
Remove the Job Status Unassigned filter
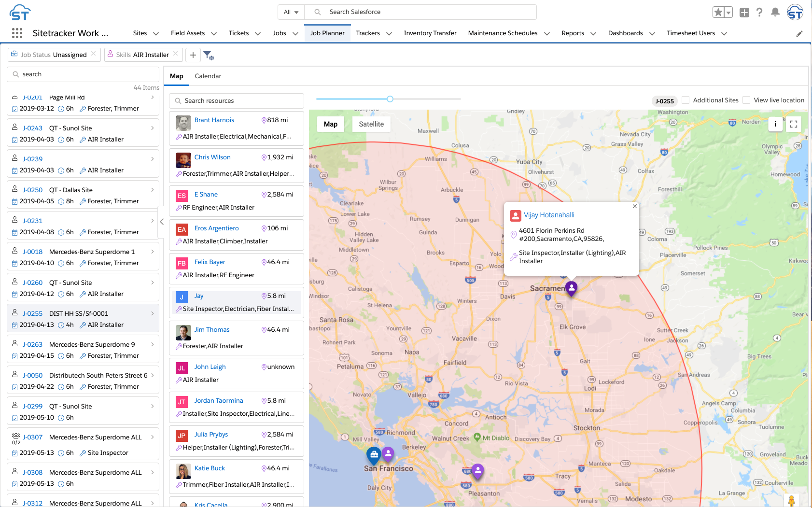(x=94, y=54)
